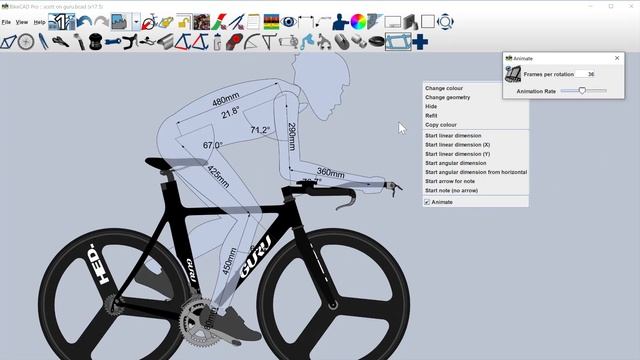Click the blue wrench icon
The height and width of the screenshot is (360, 640).
113,42
